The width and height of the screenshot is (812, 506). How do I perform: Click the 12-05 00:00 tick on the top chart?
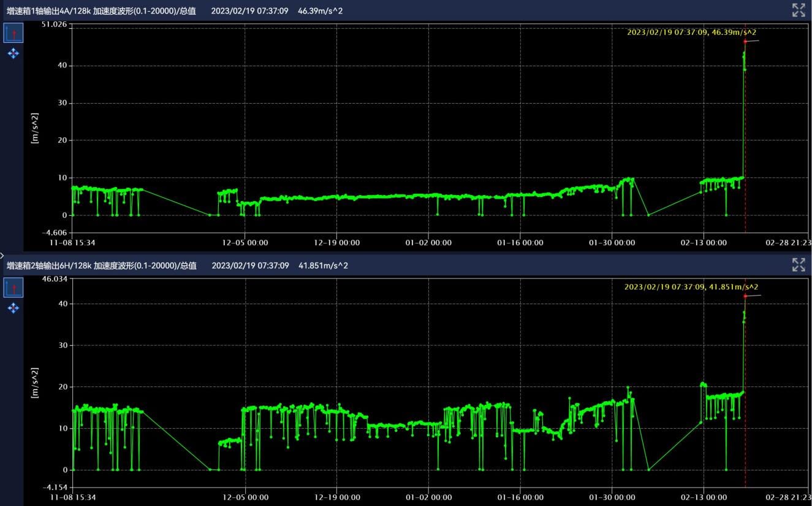coord(245,243)
